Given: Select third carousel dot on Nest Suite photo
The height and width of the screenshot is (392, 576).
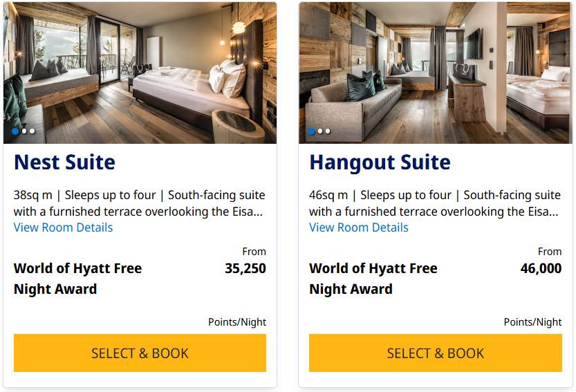Looking at the screenshot, I should point(32,131).
